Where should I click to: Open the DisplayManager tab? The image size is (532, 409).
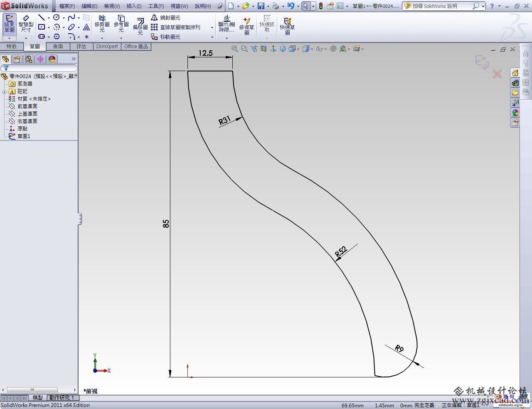[x=52, y=59]
